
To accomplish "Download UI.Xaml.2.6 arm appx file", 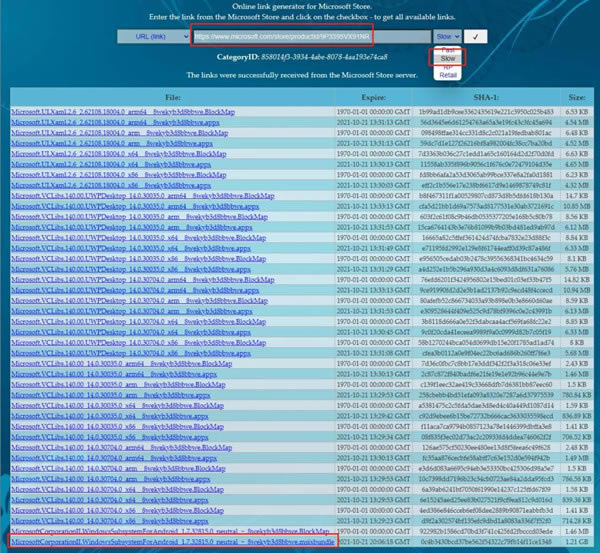I will point(112,144).
